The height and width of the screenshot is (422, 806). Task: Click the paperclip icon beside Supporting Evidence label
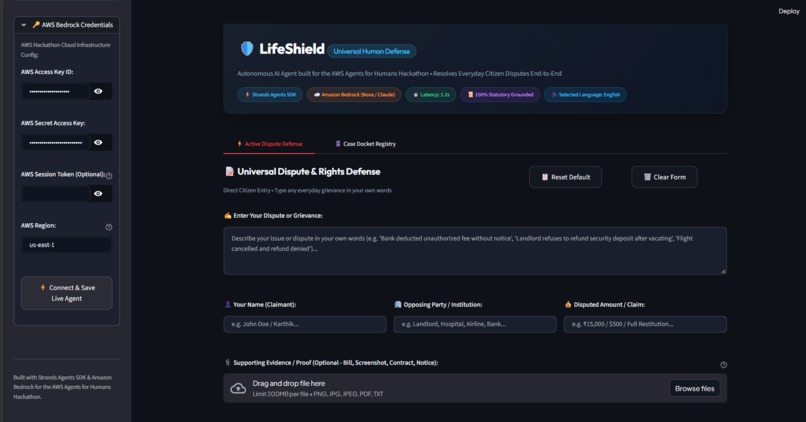(228, 362)
